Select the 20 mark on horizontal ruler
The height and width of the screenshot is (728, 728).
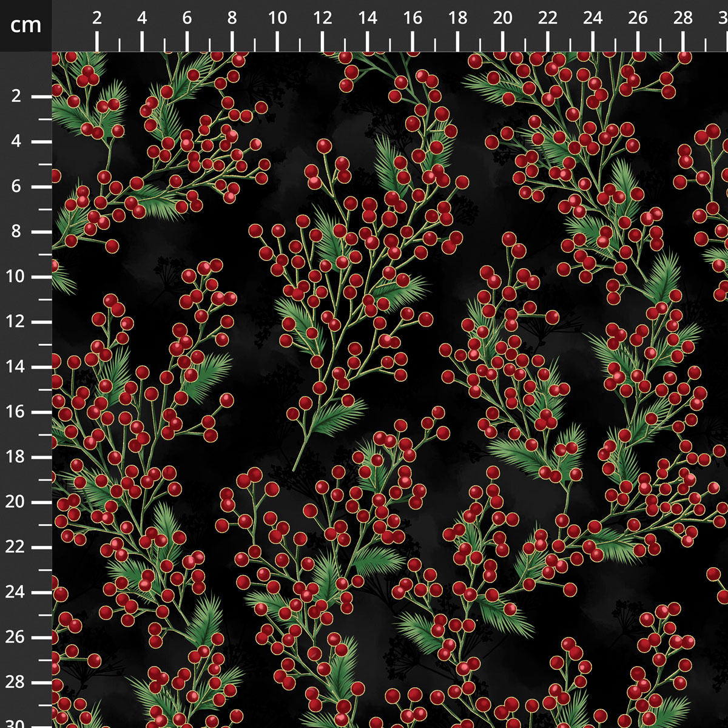(502, 18)
